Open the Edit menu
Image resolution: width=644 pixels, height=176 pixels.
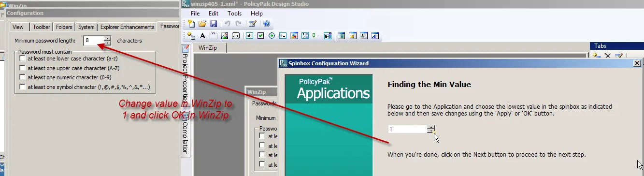coord(214,14)
